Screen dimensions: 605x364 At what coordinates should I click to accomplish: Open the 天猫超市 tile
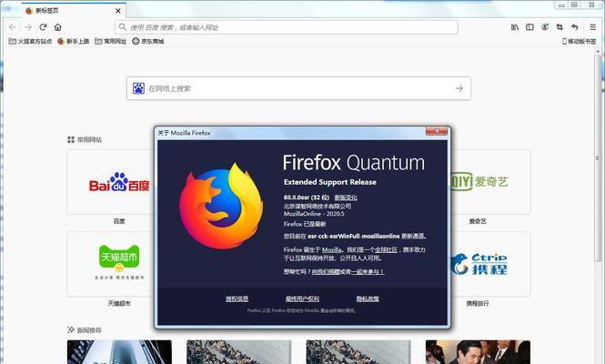[111, 264]
